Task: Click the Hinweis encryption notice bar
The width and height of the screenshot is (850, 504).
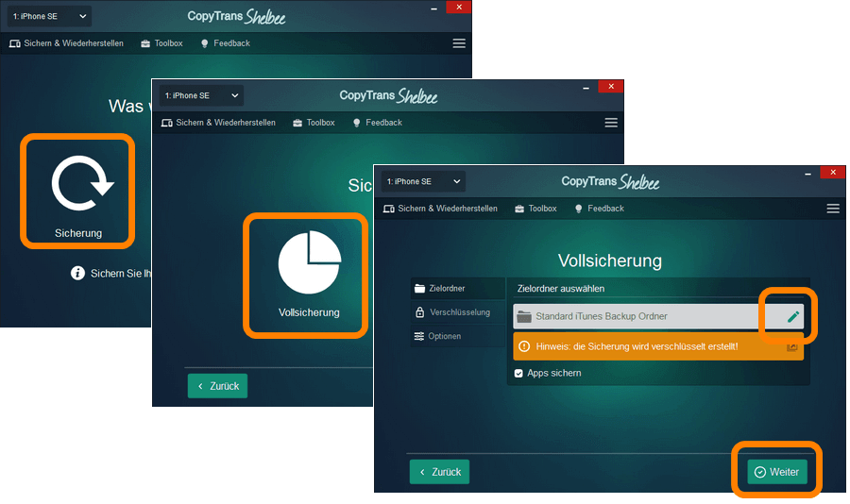Action: (658, 346)
